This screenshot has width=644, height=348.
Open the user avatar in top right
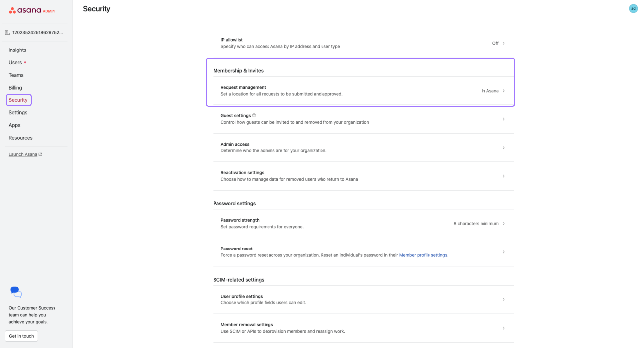click(633, 8)
